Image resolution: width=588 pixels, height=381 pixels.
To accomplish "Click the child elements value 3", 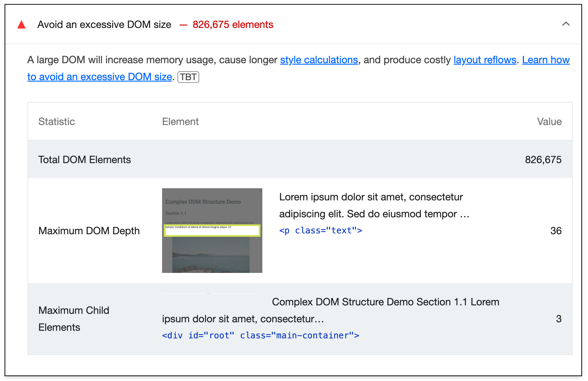I will 559,319.
